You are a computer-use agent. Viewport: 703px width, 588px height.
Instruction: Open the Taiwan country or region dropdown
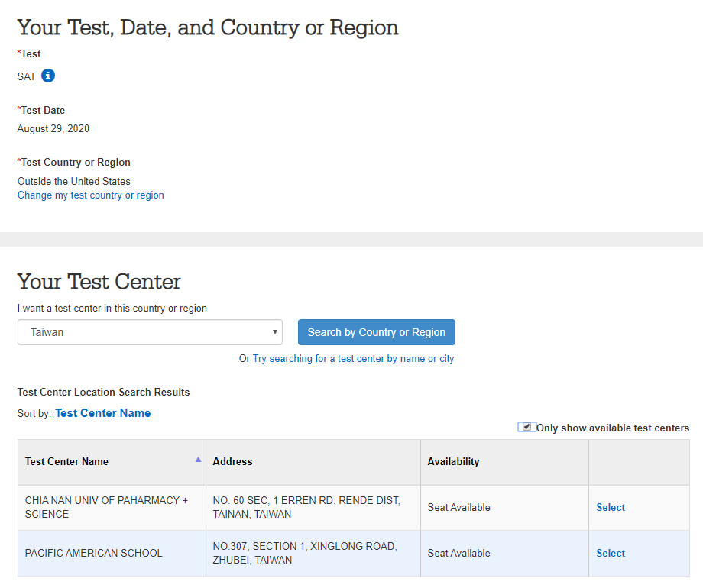click(150, 332)
